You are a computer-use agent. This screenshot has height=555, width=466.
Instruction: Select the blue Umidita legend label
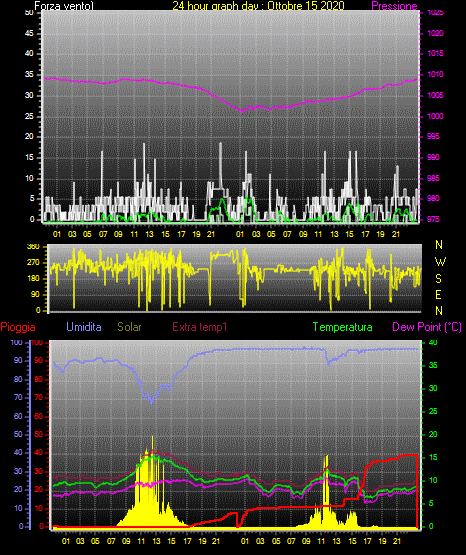(84, 327)
